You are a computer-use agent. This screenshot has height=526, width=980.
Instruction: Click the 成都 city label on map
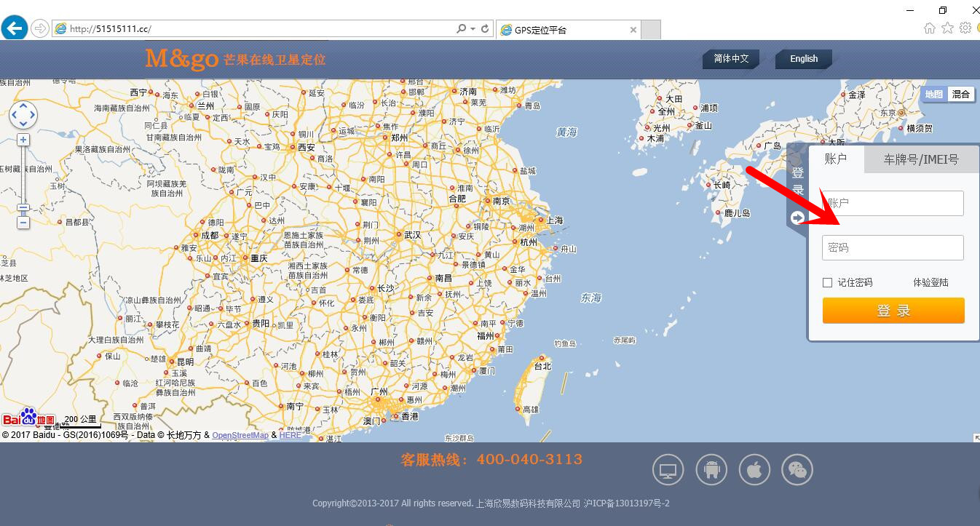(210, 235)
